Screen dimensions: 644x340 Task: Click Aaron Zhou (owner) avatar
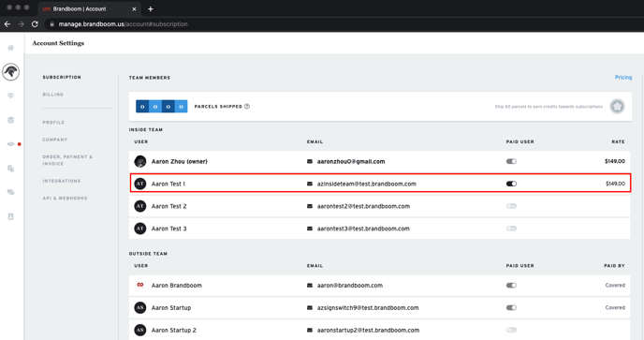[140, 162]
